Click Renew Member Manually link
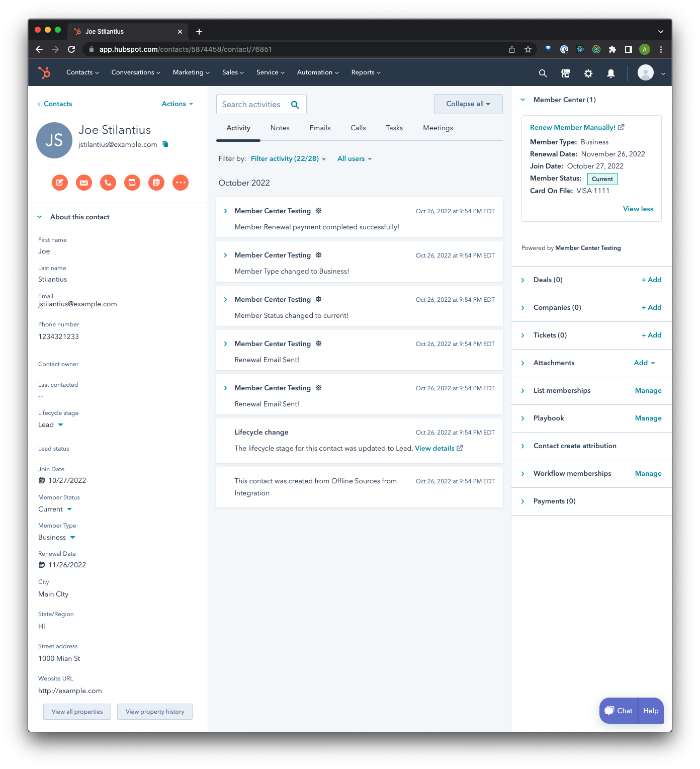Screen dimensions: 700x769 point(573,127)
